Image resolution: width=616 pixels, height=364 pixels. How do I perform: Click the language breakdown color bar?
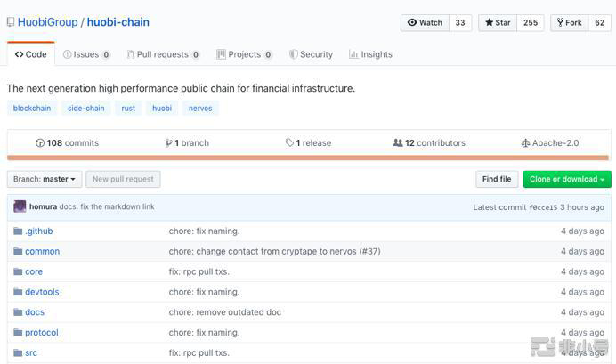coord(308,158)
